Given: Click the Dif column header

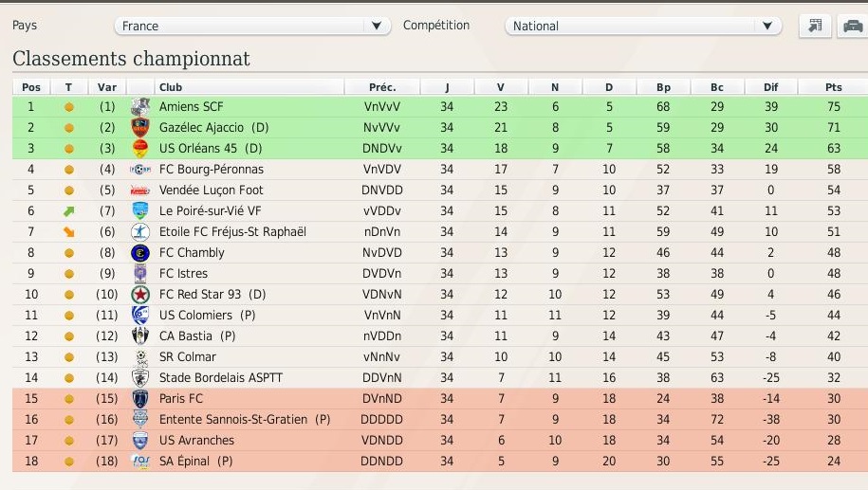Looking at the screenshot, I should pos(771,87).
